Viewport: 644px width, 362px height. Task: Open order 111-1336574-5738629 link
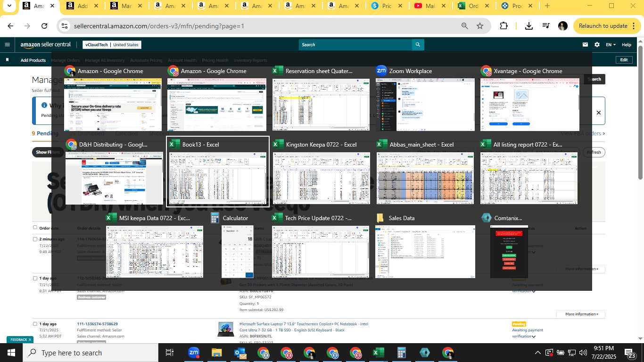tap(98, 324)
